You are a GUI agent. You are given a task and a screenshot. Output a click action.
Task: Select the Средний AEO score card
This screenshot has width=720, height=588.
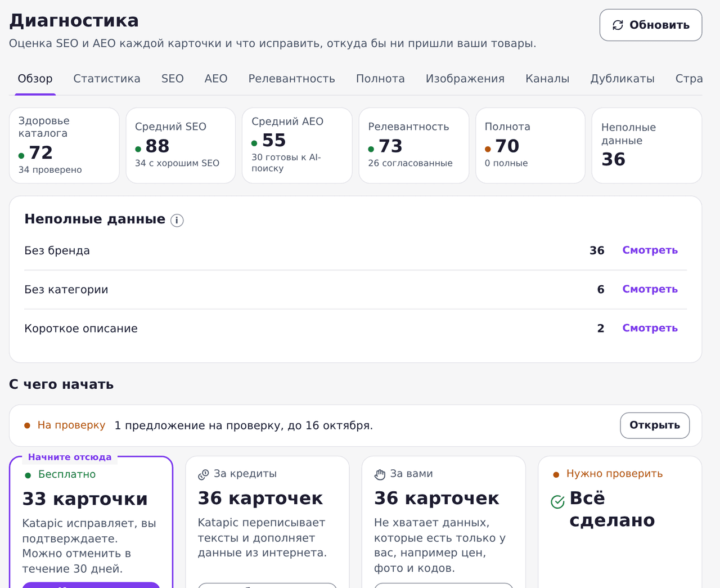297,146
